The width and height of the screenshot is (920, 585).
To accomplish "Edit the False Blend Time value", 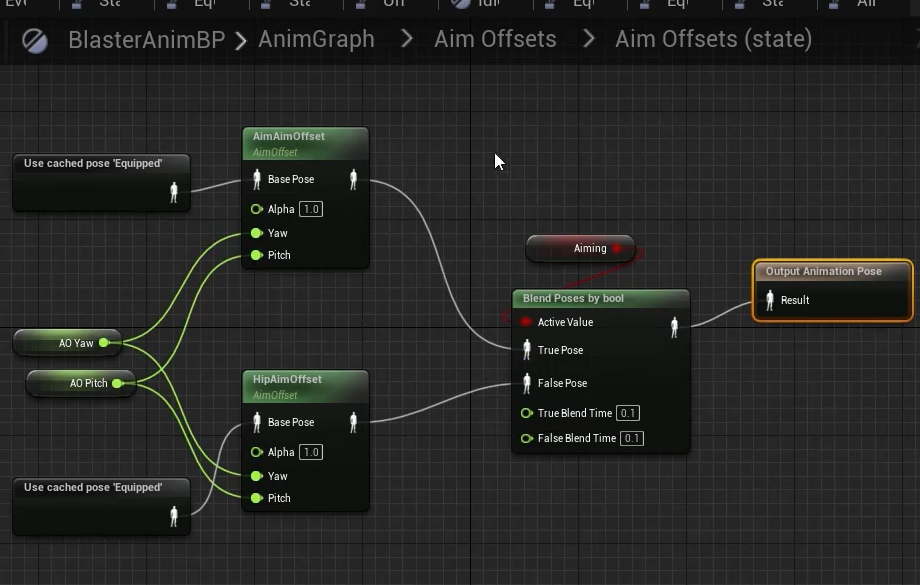I will tap(631, 438).
